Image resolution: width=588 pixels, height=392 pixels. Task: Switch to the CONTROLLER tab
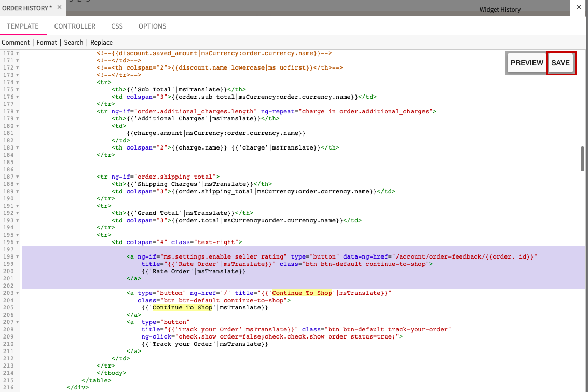75,26
